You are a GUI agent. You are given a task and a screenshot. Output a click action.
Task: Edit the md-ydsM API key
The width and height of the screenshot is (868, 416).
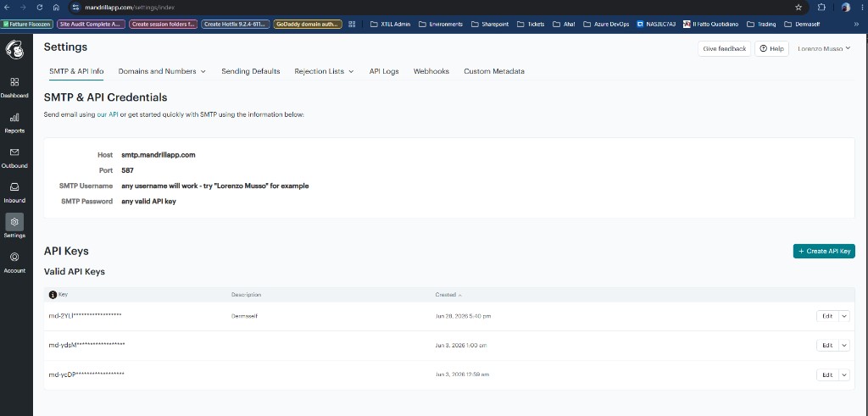point(827,345)
